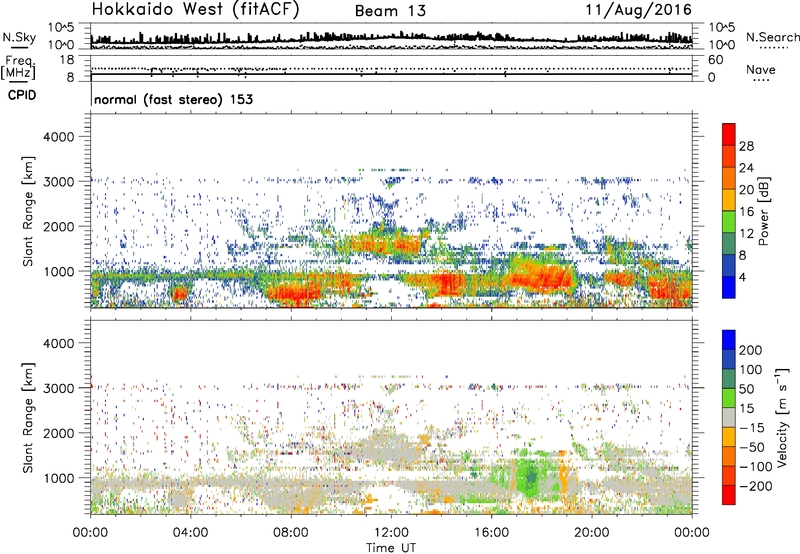Click the gray segment of velocity colorbar

click(x=729, y=417)
